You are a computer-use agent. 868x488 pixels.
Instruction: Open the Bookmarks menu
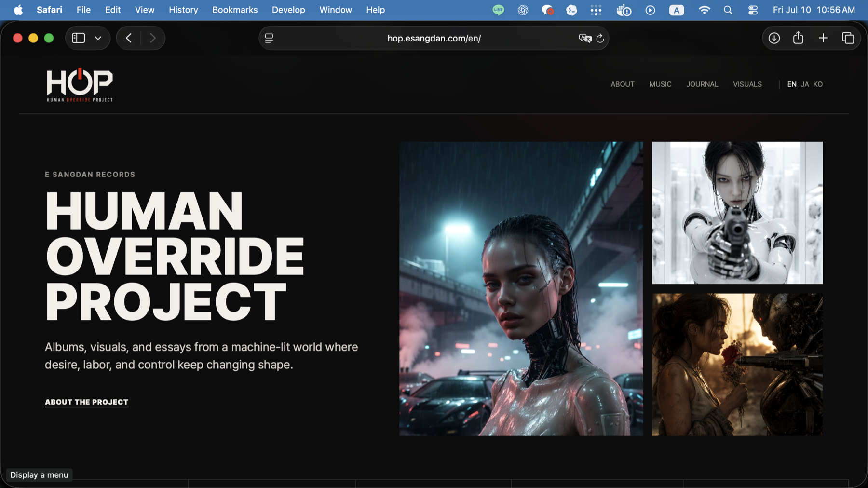(235, 10)
